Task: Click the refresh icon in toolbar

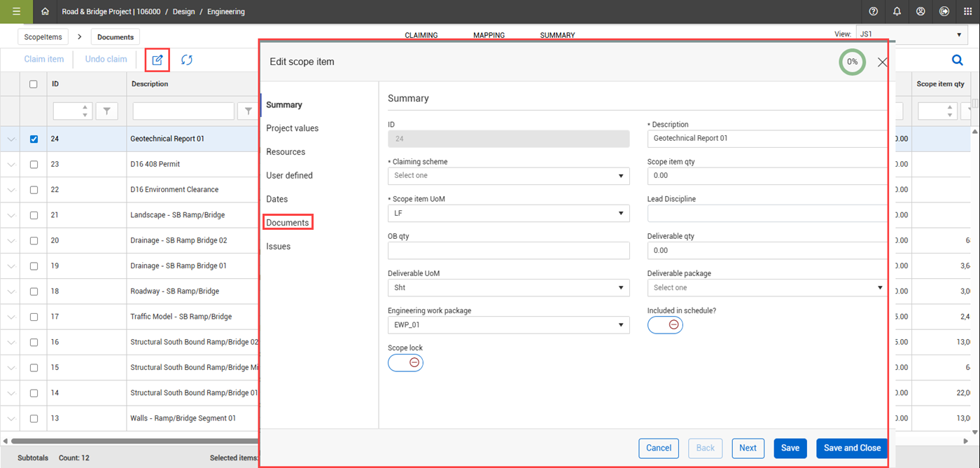Action: [187, 60]
